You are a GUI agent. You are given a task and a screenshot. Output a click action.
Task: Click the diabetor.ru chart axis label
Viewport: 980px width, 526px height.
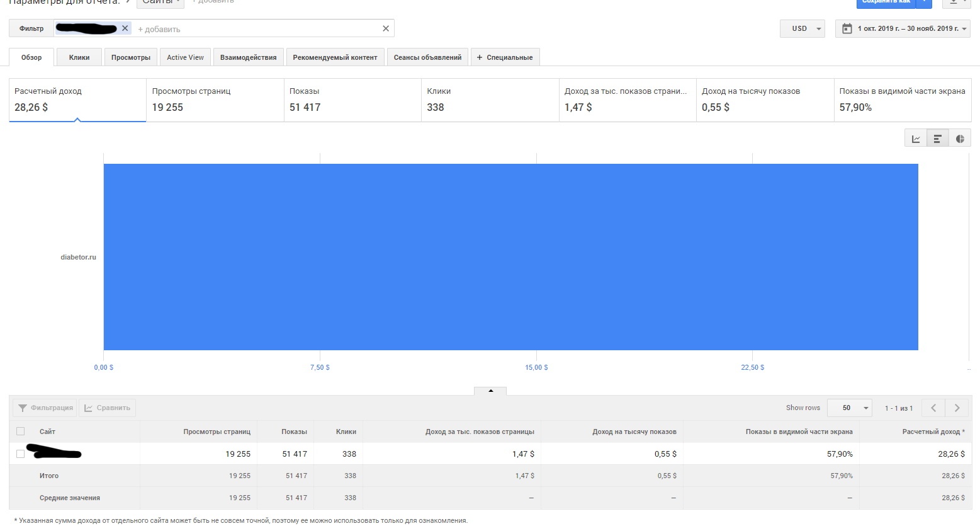(x=78, y=257)
